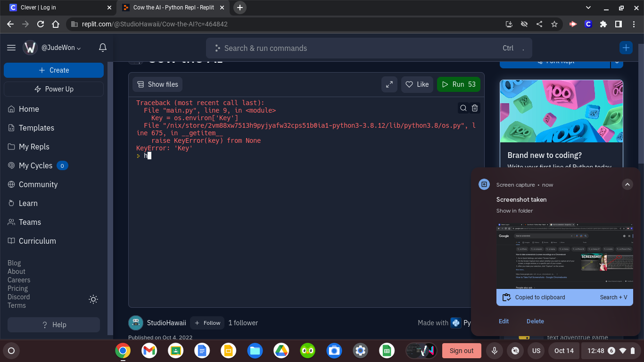Click the Power Up button
Viewport: 644px width, 362px height.
pos(54,89)
